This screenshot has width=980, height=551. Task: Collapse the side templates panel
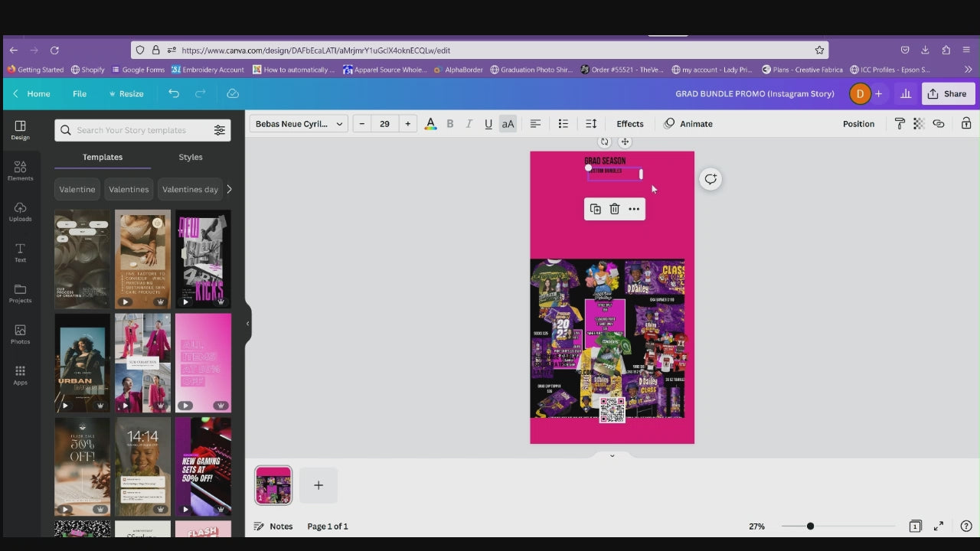[247, 324]
